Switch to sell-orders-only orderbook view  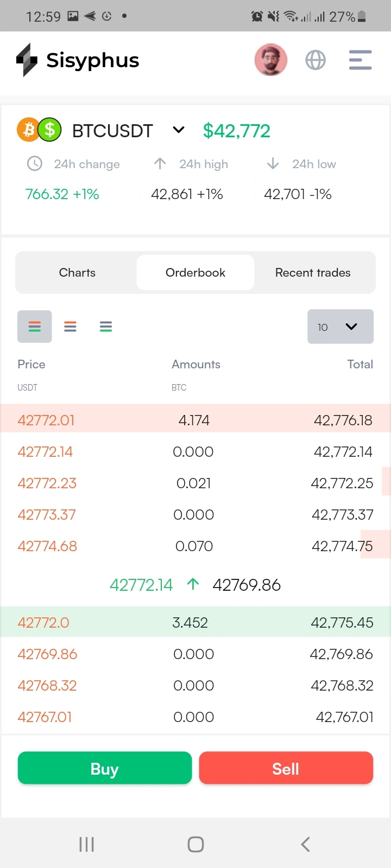pos(70,327)
